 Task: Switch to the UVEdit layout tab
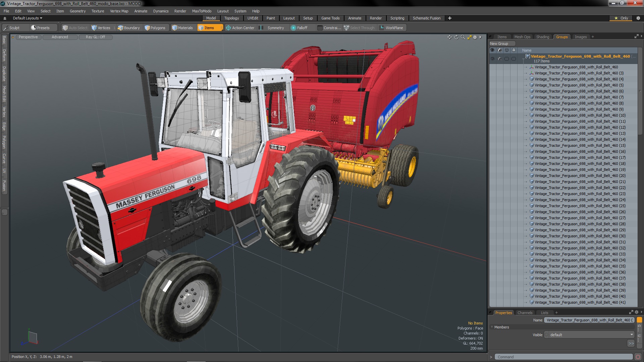click(253, 18)
